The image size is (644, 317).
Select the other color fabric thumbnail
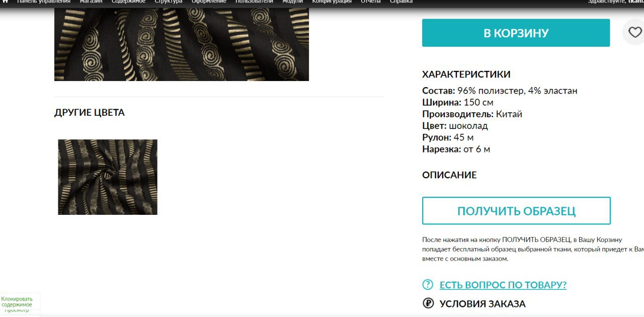pyautogui.click(x=108, y=177)
